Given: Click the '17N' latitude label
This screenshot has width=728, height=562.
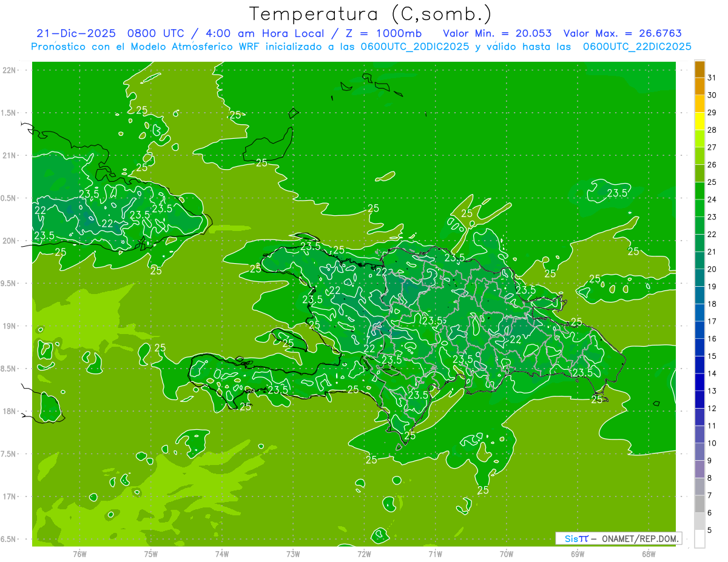Looking at the screenshot, I should pyautogui.click(x=9, y=497).
